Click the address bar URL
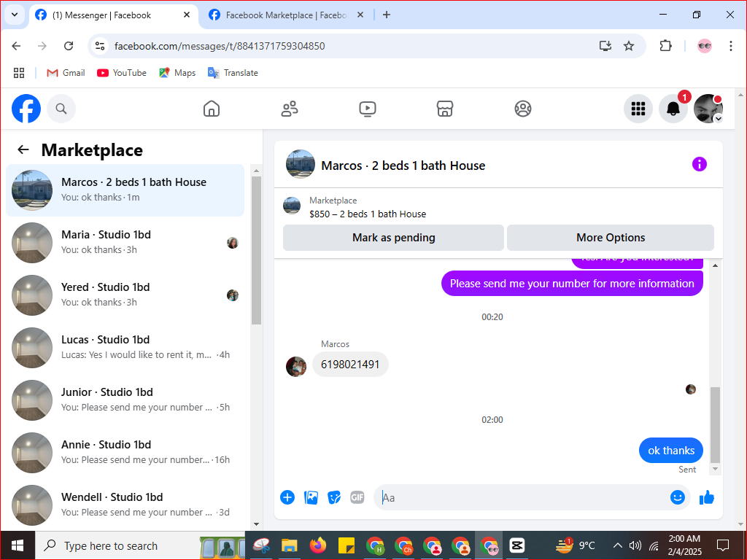747x560 pixels. point(220,46)
